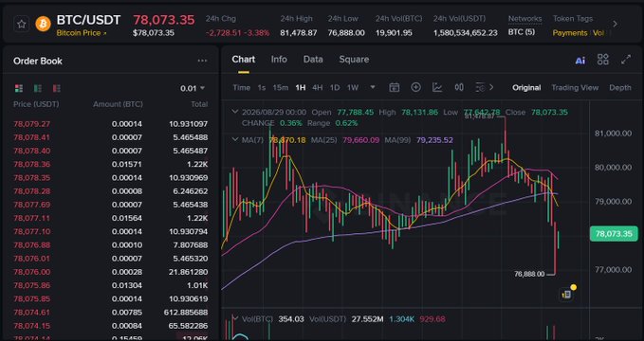Click the 81,000.00 price axis label
Screen dimensions: 644x341
(614, 134)
